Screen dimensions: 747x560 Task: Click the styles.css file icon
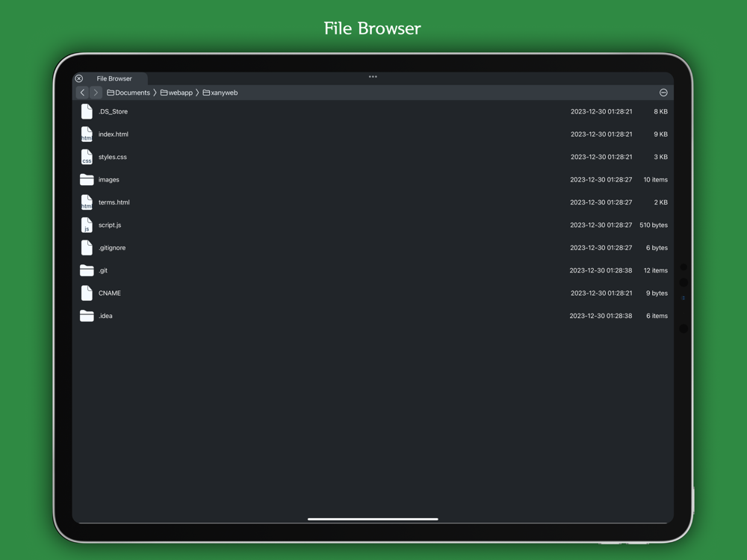click(87, 157)
